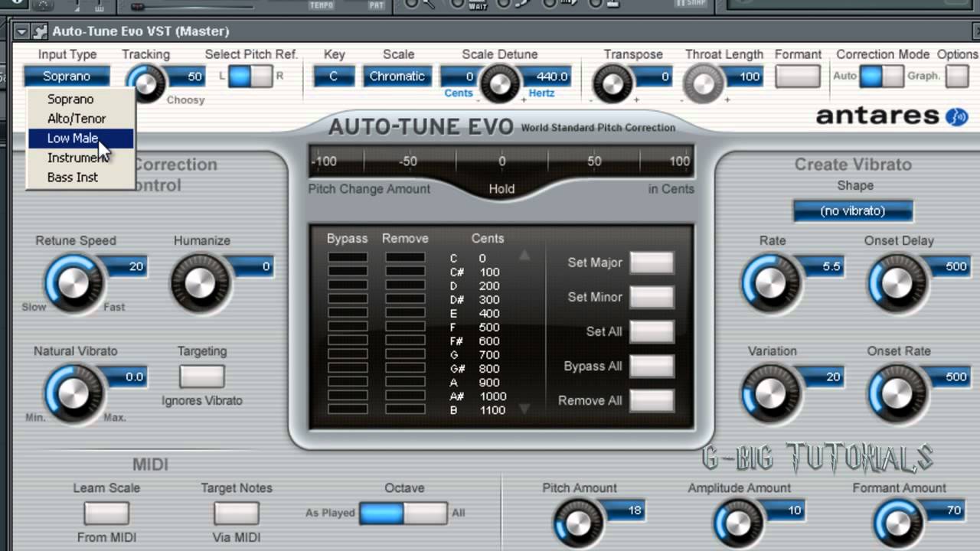Click the Natural Vibrato knob
Viewport: 980px width, 551px height.
(x=73, y=393)
